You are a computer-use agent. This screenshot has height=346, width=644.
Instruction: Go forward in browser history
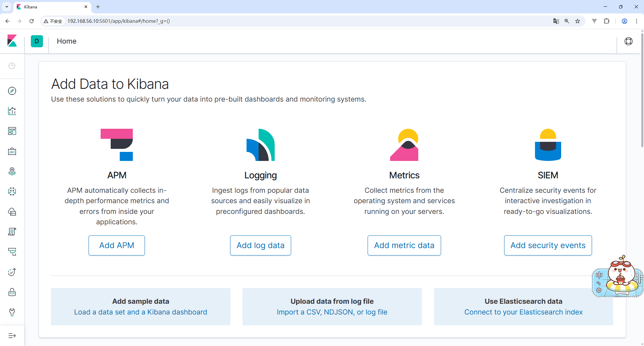tap(19, 21)
